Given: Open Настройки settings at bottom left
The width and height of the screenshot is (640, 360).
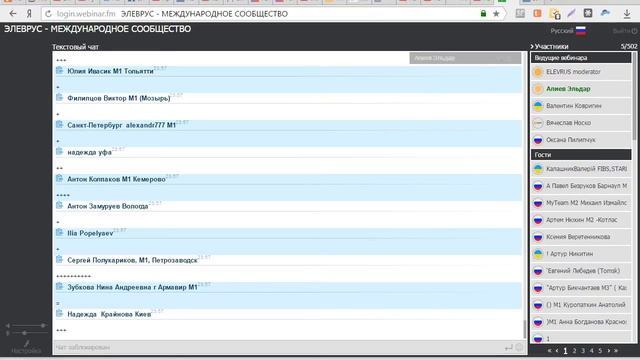Looking at the screenshot, I should coord(26,347).
